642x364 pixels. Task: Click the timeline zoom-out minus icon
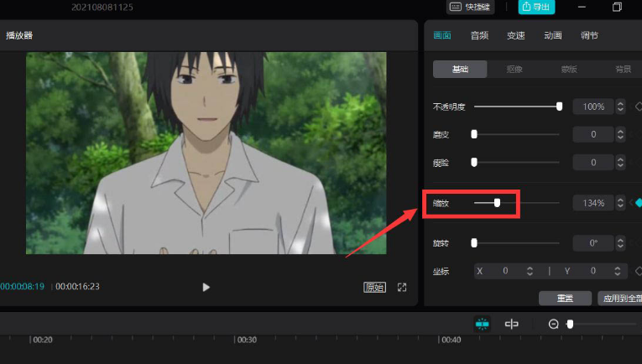click(x=554, y=325)
